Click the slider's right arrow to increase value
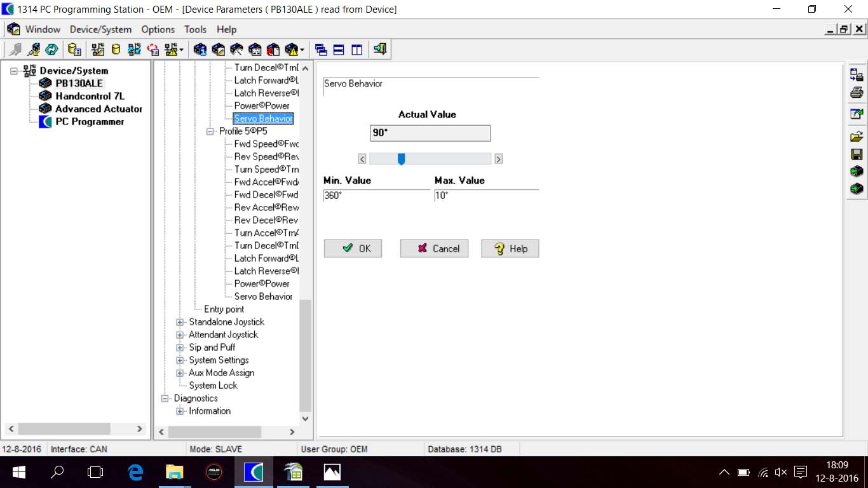This screenshot has width=868, height=488. coord(498,159)
